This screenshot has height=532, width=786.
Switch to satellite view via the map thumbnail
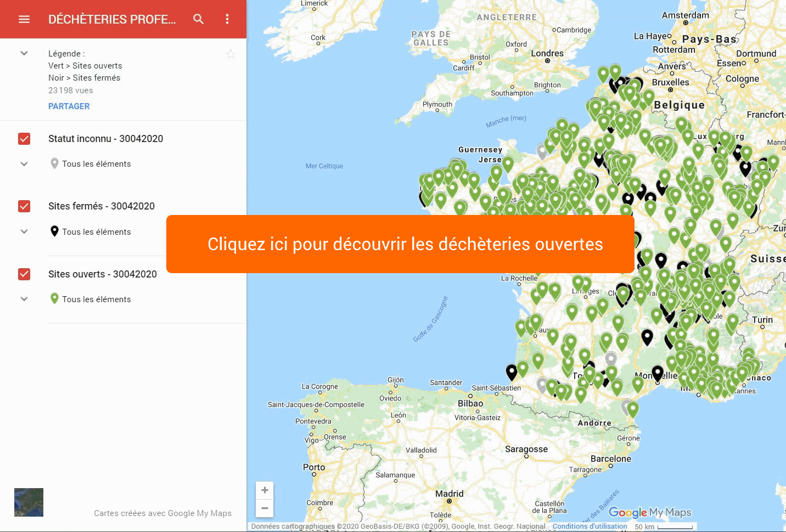pos(28,502)
